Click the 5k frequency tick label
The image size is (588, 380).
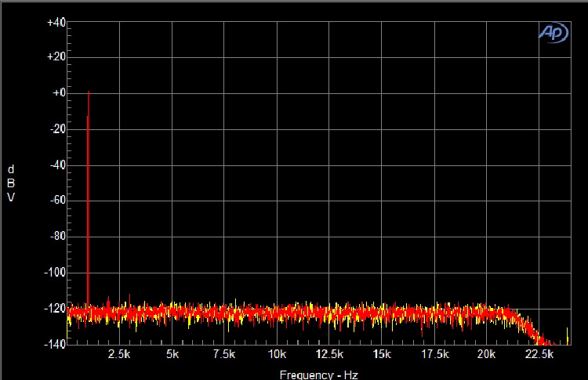(172, 355)
